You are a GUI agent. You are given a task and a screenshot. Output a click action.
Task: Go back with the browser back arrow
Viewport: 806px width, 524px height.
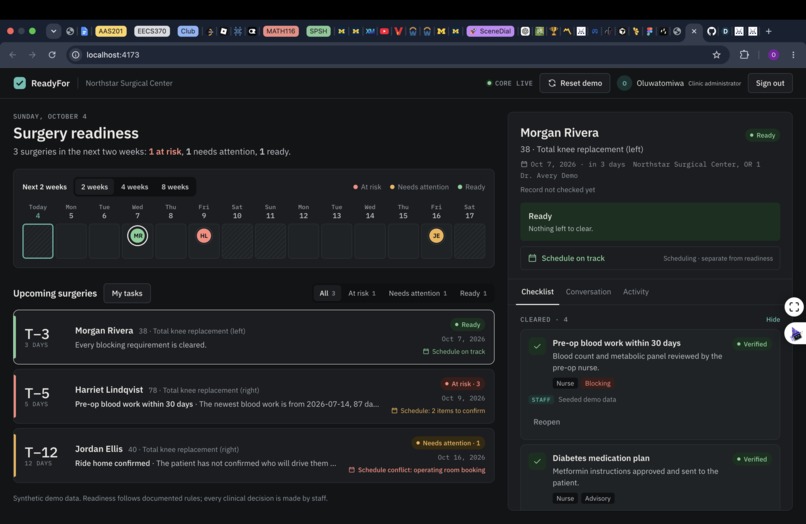click(x=13, y=55)
